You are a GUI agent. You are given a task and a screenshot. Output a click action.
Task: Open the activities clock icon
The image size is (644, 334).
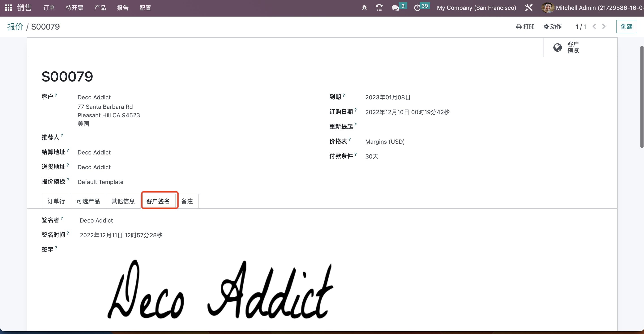417,8
